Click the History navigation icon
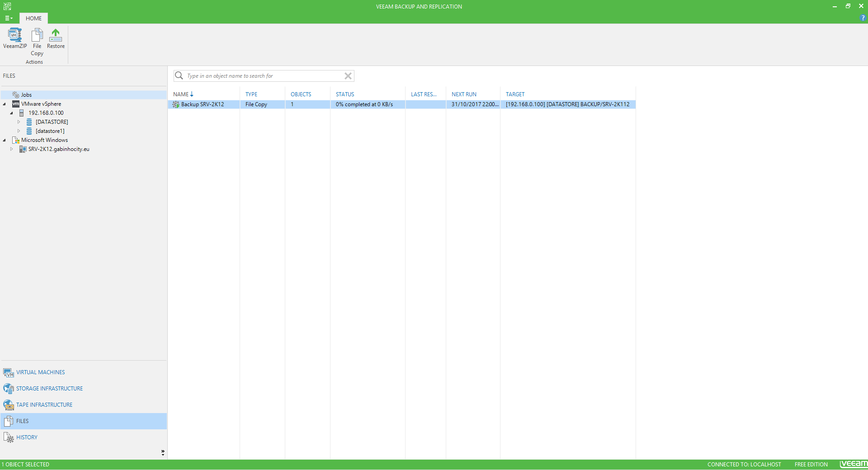868x470 pixels. coord(8,437)
